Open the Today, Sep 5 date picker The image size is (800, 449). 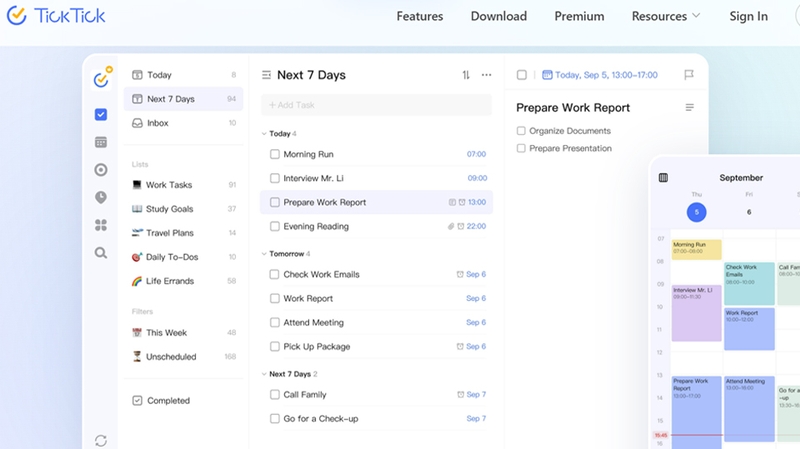point(599,75)
